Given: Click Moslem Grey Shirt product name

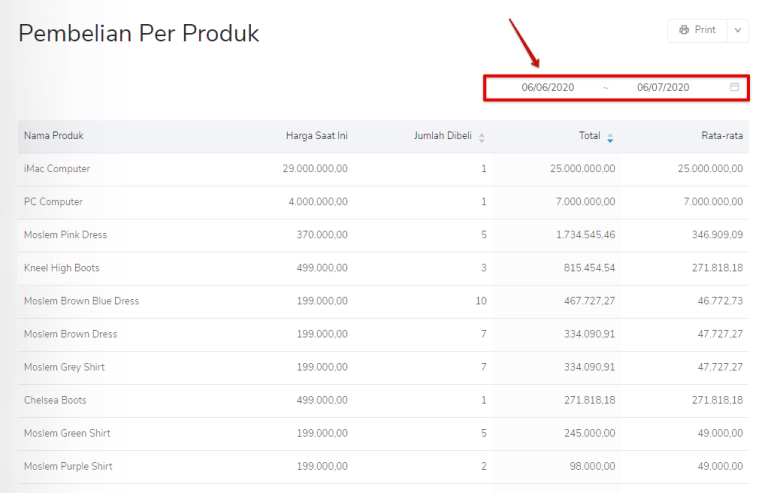Looking at the screenshot, I should tap(64, 367).
